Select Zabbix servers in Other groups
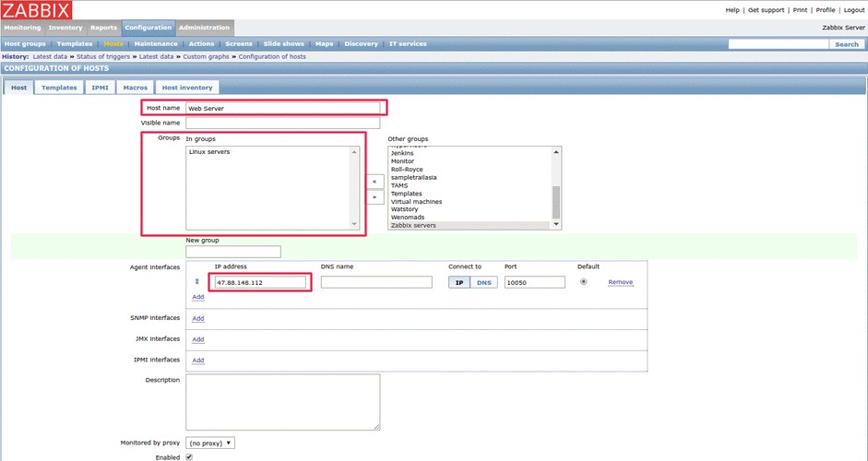868x461 pixels. click(413, 225)
